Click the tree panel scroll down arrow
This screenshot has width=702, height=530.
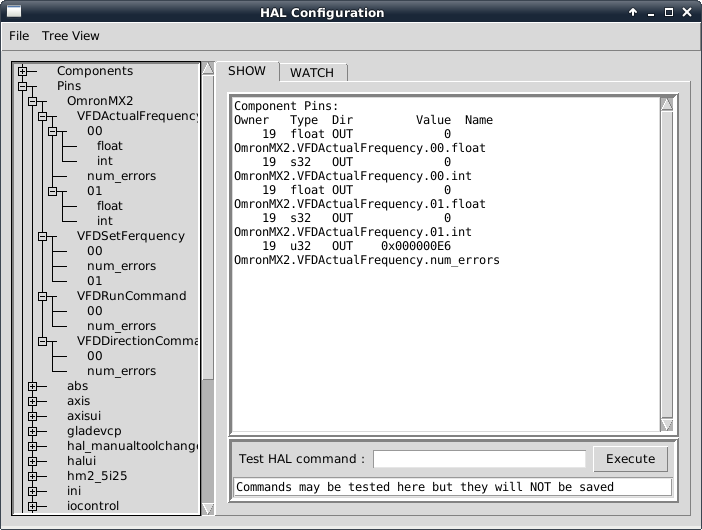[208, 509]
